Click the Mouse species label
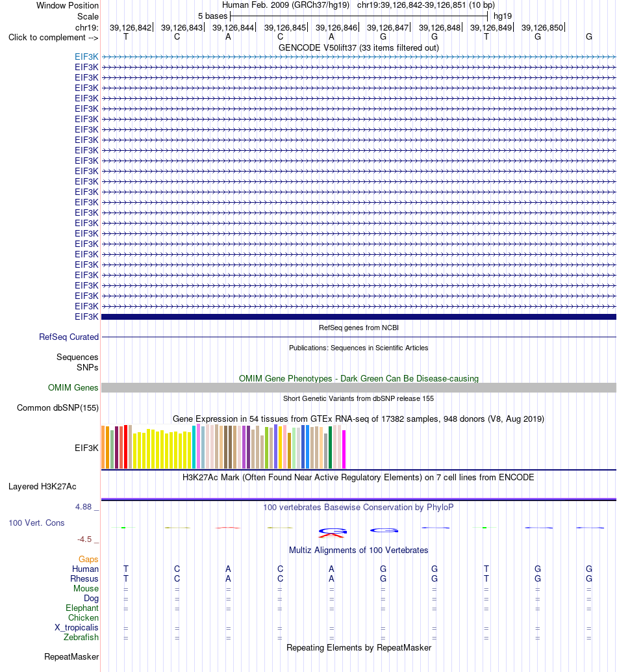This screenshot has width=617, height=672. click(86, 588)
